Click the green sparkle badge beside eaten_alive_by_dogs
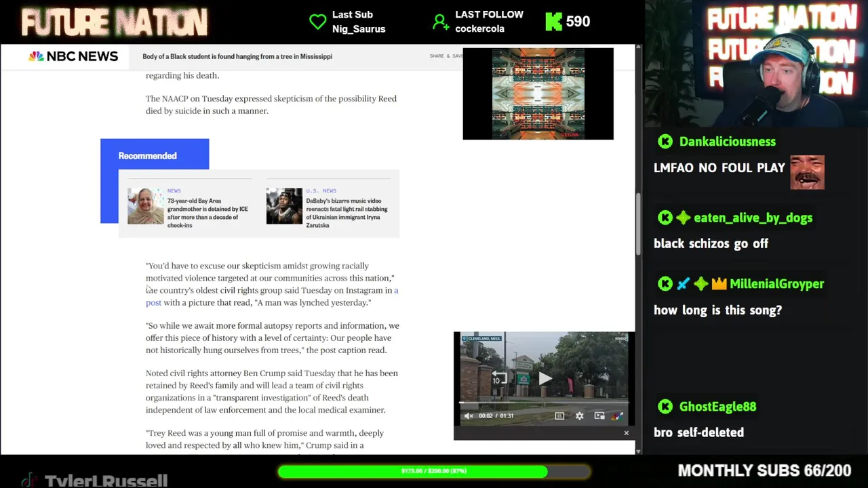 (x=683, y=218)
